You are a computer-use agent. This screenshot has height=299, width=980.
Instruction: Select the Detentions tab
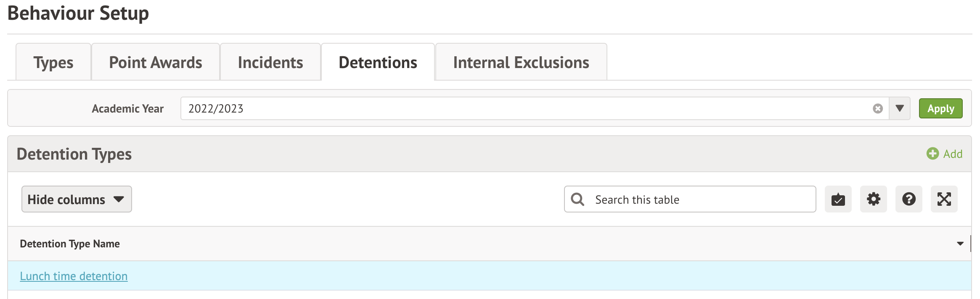tap(378, 63)
